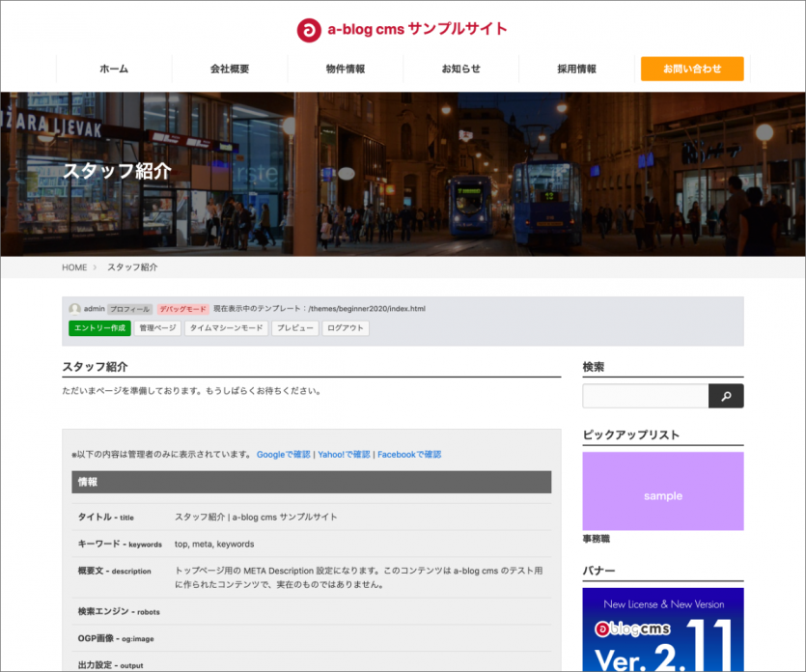Click the デバッグモード badge
The height and width of the screenshot is (672, 806).
point(182,309)
